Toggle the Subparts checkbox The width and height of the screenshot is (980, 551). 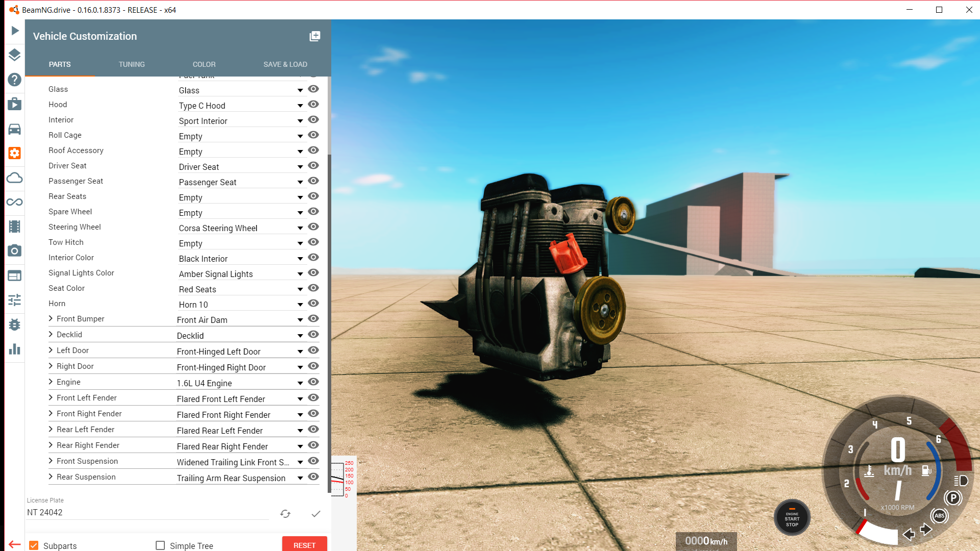34,545
